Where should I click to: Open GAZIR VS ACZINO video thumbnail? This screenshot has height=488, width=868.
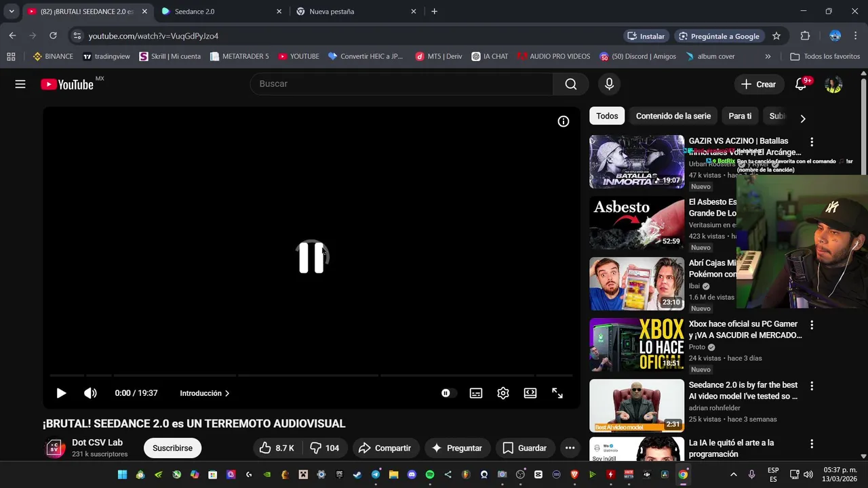(x=637, y=161)
